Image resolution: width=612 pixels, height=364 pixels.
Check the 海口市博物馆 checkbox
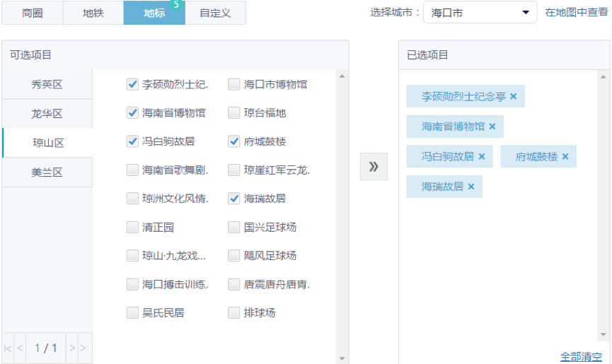pyautogui.click(x=234, y=84)
